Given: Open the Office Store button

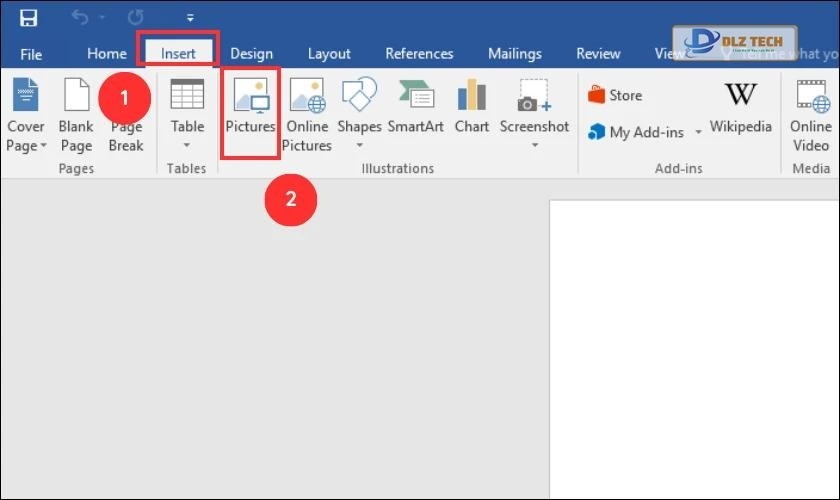Looking at the screenshot, I should coord(615,95).
